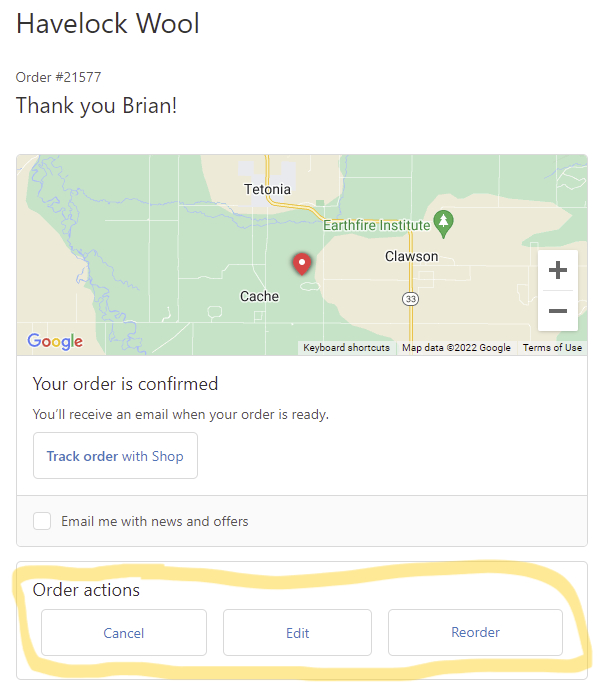Track order with Shop

pyautogui.click(x=115, y=456)
